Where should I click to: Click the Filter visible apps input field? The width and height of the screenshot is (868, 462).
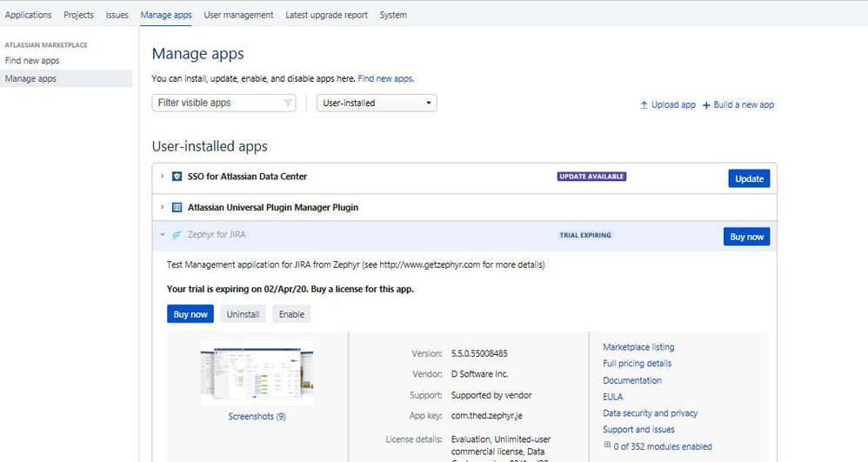coord(224,103)
